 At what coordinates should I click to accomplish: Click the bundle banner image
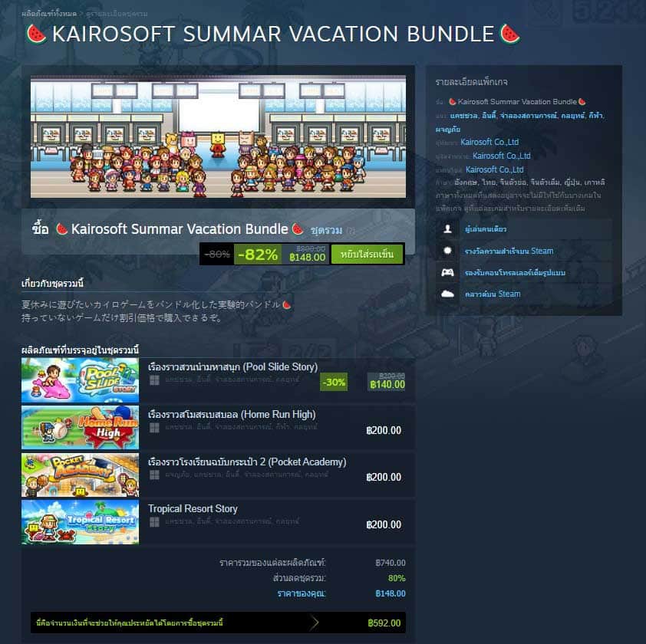pos(218,136)
